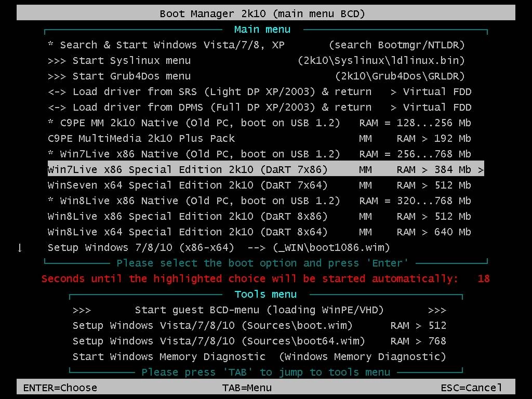Select Load driver from DPMS Full DP entry
Image resolution: width=532 pixels, height=399 pixels.
click(x=260, y=107)
